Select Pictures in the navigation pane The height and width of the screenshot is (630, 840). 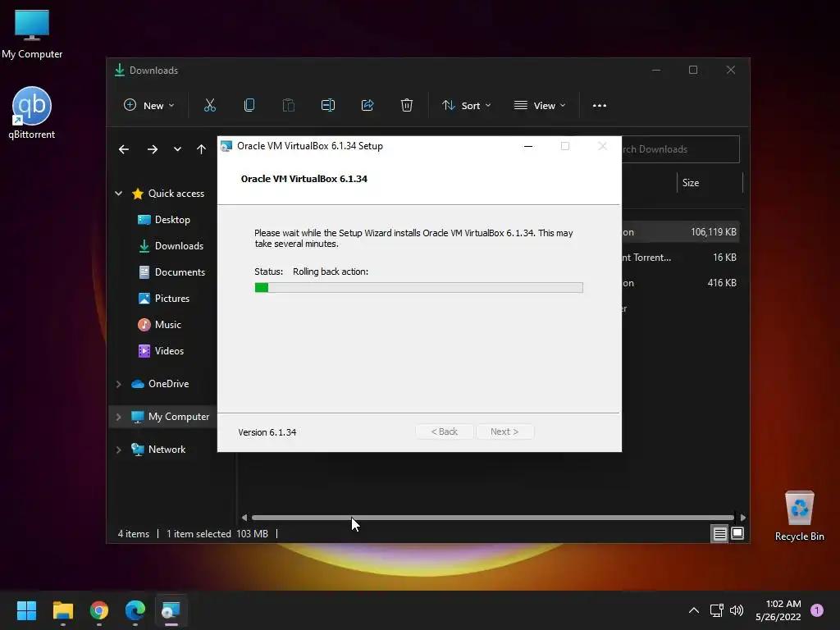(164, 299)
